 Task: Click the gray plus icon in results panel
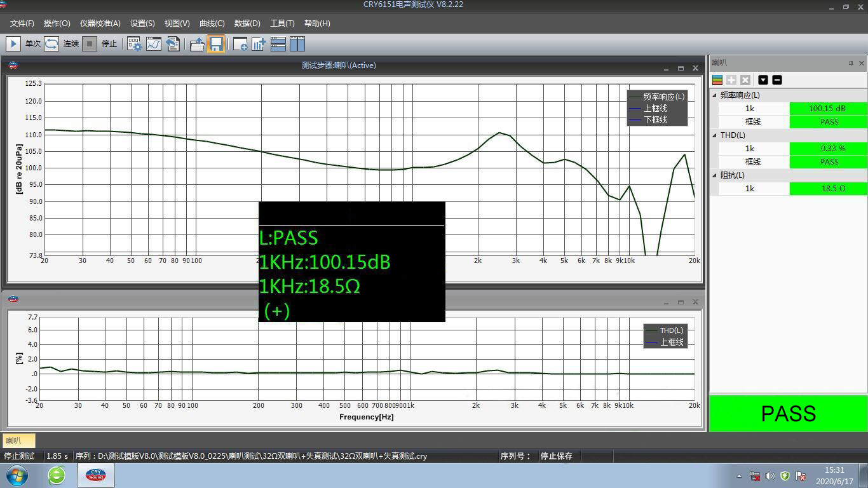[731, 80]
